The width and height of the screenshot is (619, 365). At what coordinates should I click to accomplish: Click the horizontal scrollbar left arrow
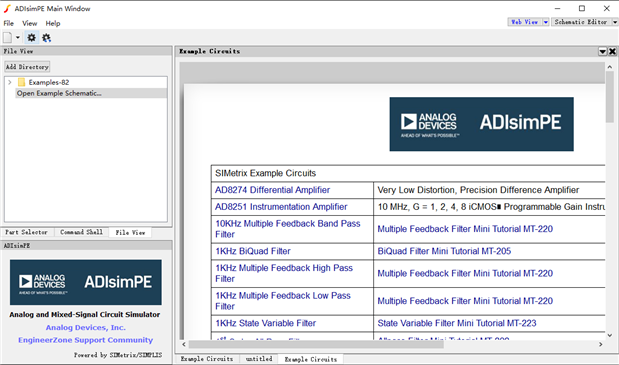184,344
